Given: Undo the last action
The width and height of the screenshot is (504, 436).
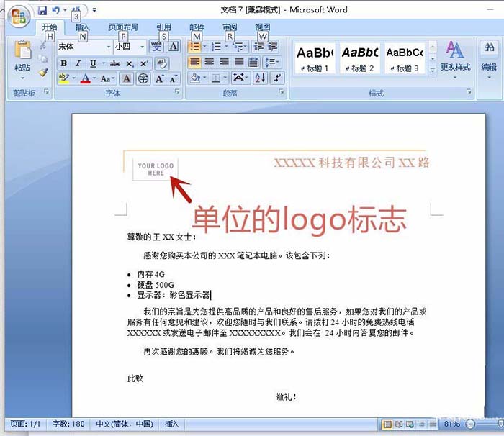Looking at the screenshot, I should [56, 11].
